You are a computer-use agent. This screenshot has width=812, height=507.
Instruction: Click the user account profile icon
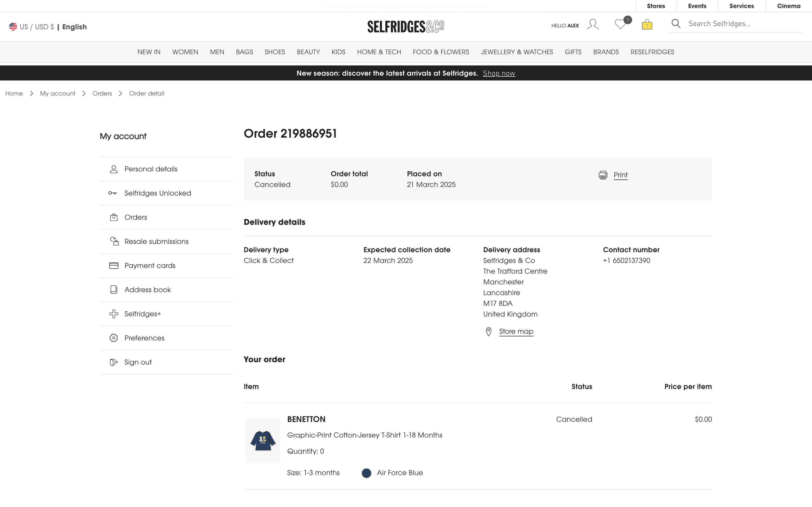[x=593, y=24]
